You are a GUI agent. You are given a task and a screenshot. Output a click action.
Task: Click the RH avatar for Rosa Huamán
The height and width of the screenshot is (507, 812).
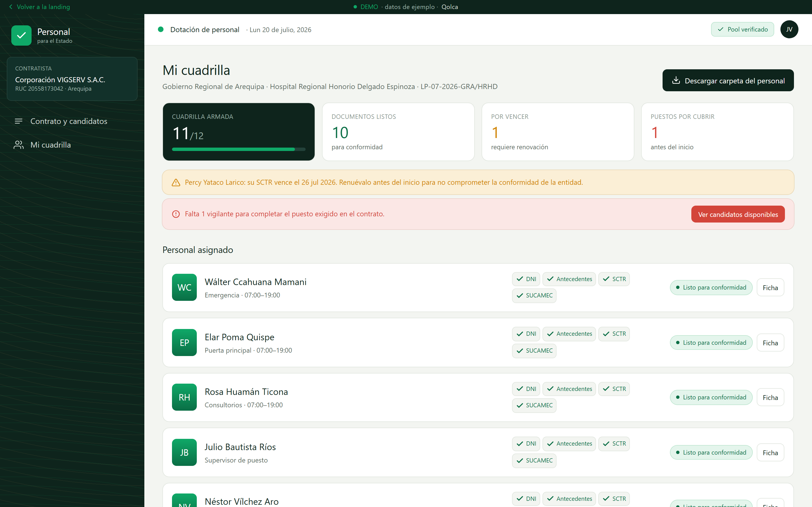click(x=184, y=397)
